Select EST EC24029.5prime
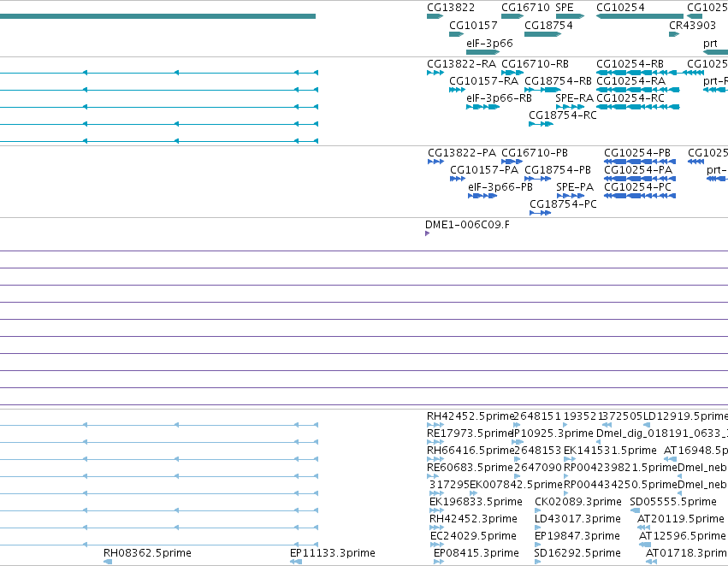728x566 pixels. pyautogui.click(x=473, y=536)
